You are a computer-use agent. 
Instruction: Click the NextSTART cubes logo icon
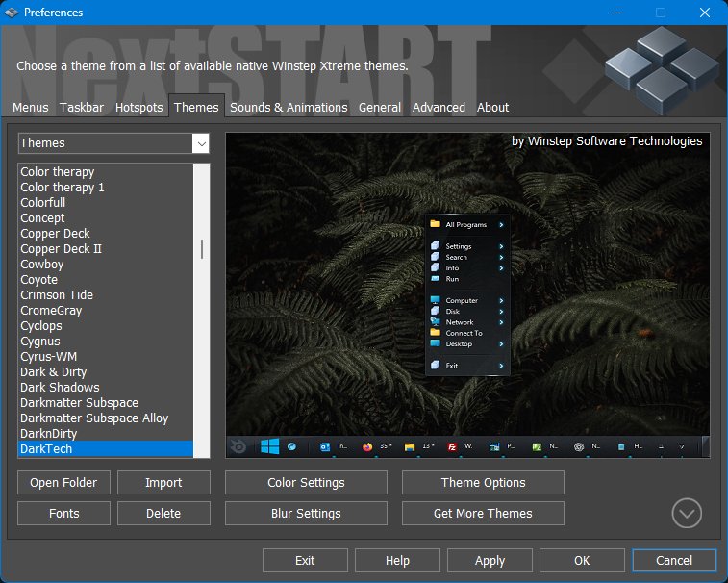click(x=662, y=69)
